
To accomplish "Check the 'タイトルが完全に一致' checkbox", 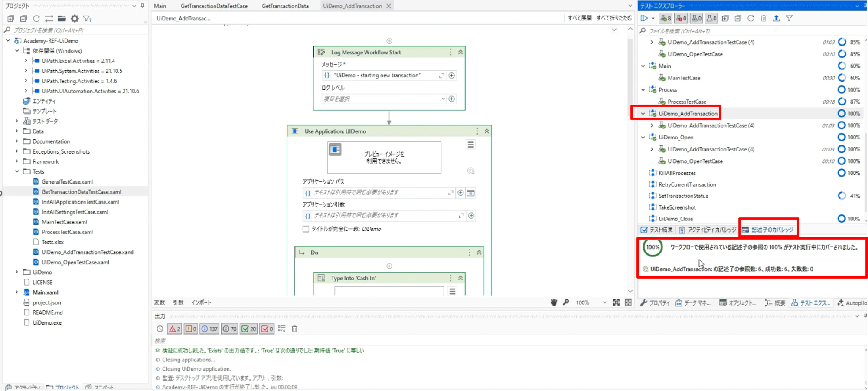I will click(x=306, y=229).
